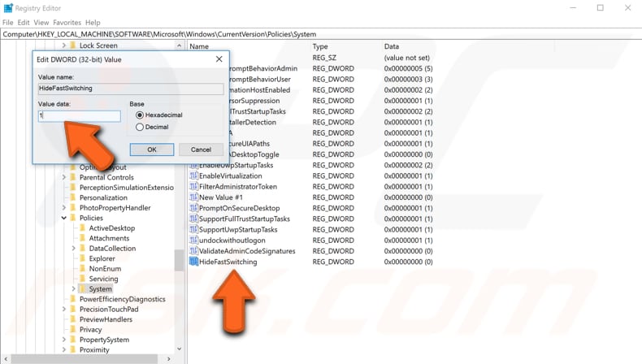Click the folder icon of System key
The image size is (642, 364).
[83, 288]
